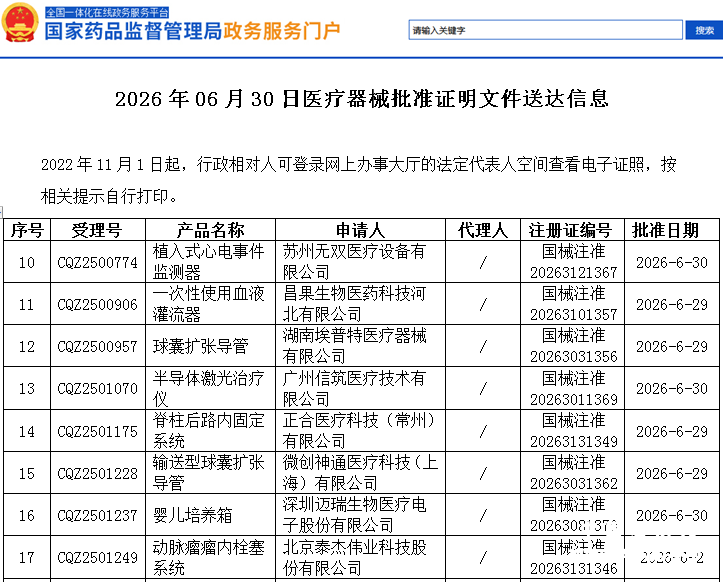
Task: Click approval date in row 11
Action: 672,304
